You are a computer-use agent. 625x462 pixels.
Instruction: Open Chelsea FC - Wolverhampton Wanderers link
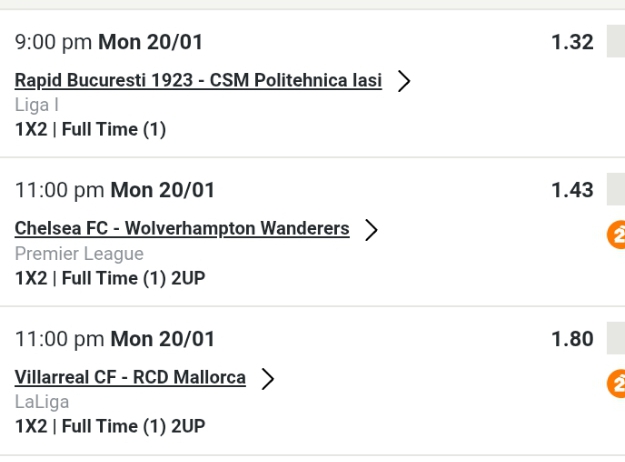click(182, 229)
